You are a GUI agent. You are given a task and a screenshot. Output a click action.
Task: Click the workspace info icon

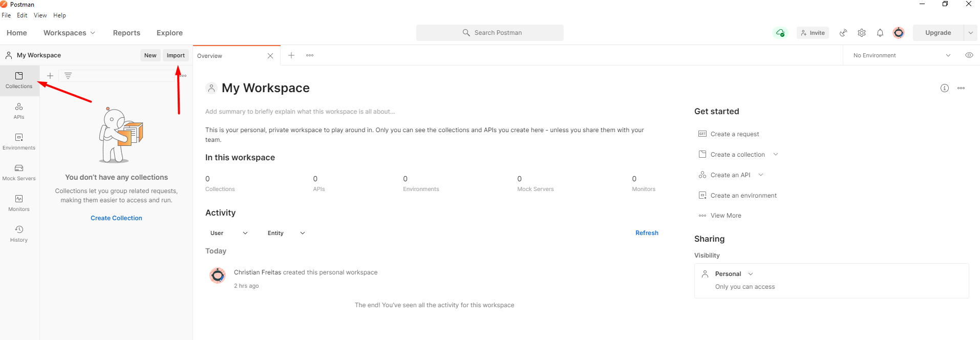point(945,88)
